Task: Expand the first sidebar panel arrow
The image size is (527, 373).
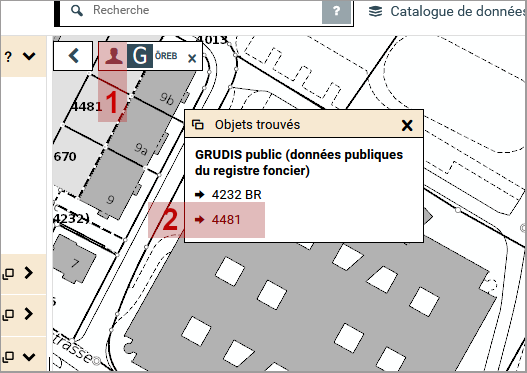Action: [29, 273]
